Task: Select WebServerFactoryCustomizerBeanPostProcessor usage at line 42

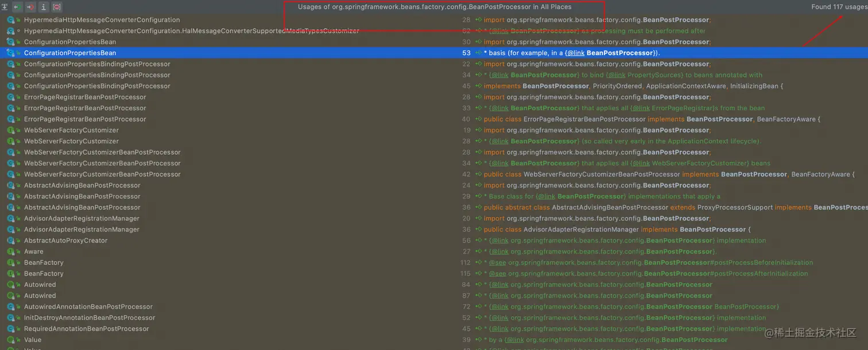Action: point(434,174)
